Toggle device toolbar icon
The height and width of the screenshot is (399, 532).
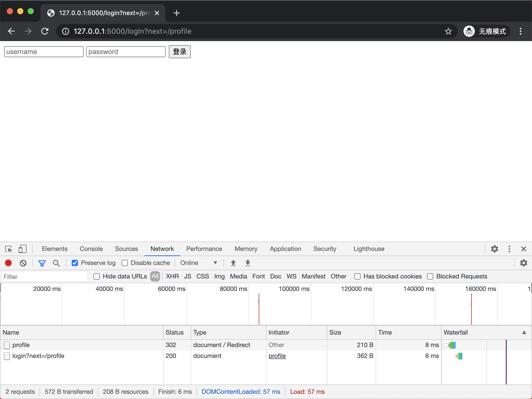point(23,249)
